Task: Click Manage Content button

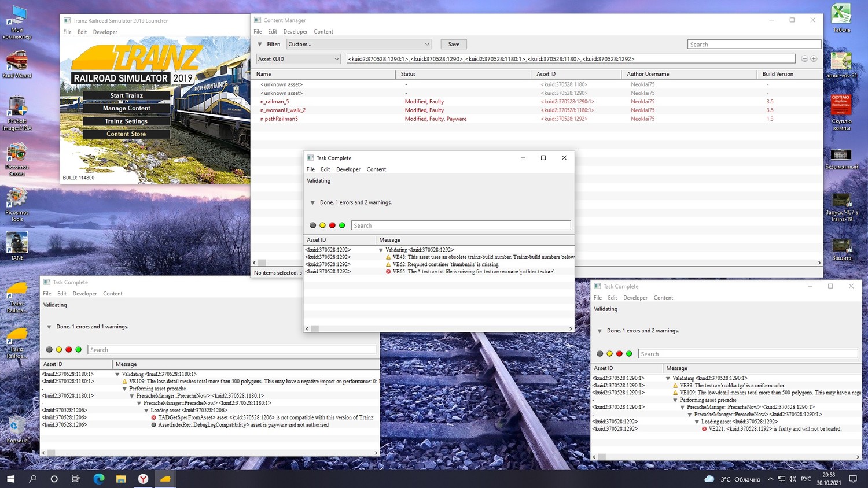Action: [x=127, y=108]
